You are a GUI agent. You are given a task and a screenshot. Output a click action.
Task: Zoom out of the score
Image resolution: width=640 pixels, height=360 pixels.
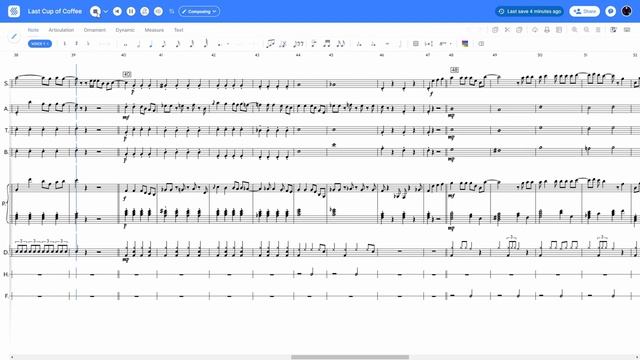[587, 30]
